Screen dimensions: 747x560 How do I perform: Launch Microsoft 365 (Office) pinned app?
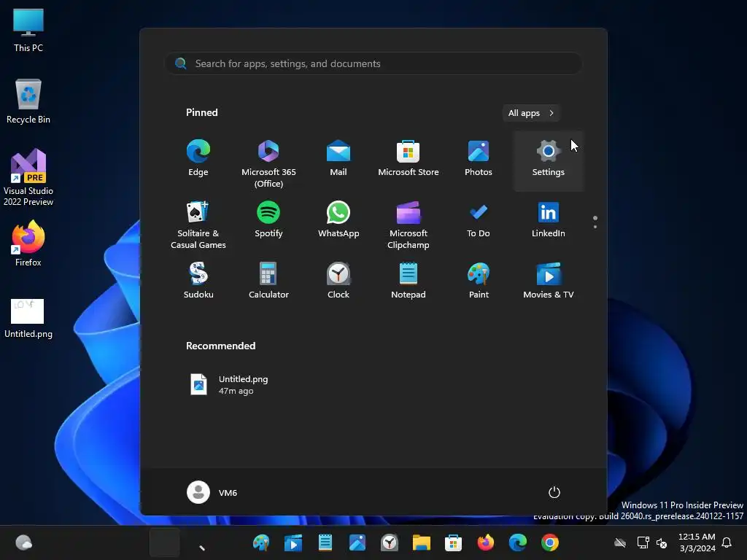tap(268, 163)
